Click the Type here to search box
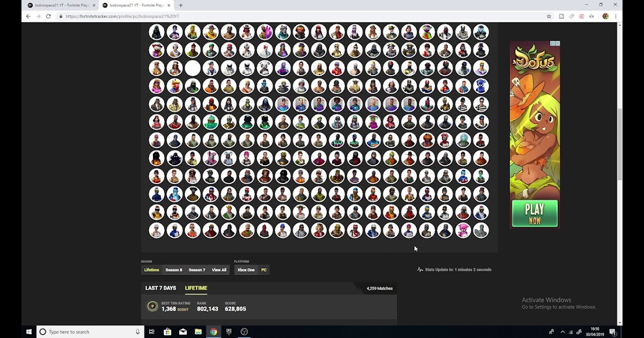This screenshot has width=644, height=338. 89,332
